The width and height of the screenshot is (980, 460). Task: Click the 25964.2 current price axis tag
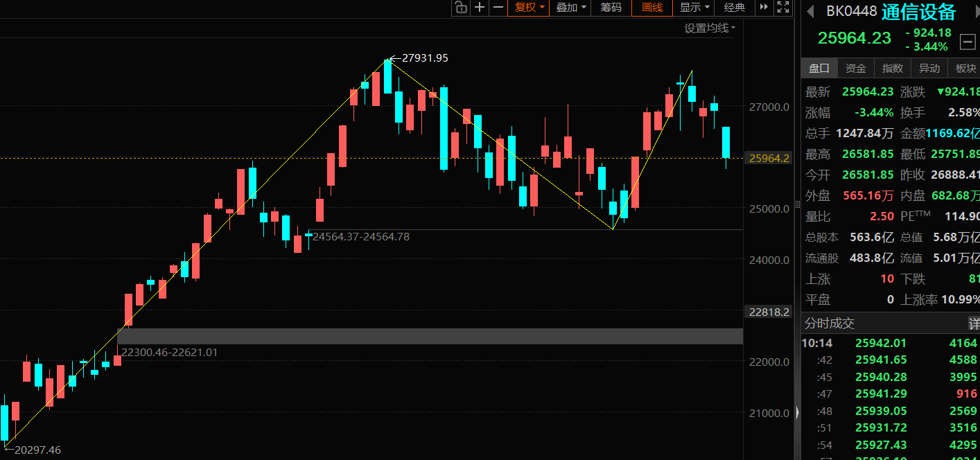(769, 158)
